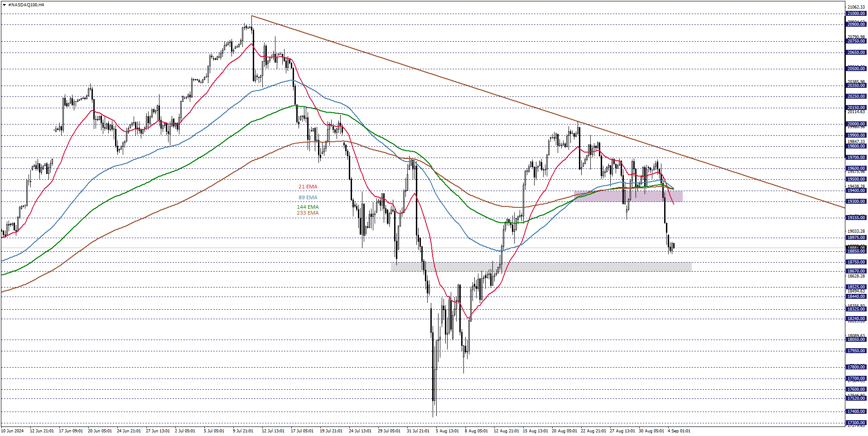Select the 21 EMA label
This screenshot has height=436, width=868.
coord(308,187)
